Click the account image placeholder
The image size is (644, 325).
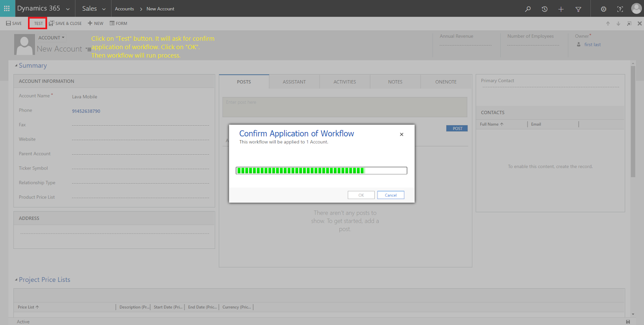pos(25,44)
